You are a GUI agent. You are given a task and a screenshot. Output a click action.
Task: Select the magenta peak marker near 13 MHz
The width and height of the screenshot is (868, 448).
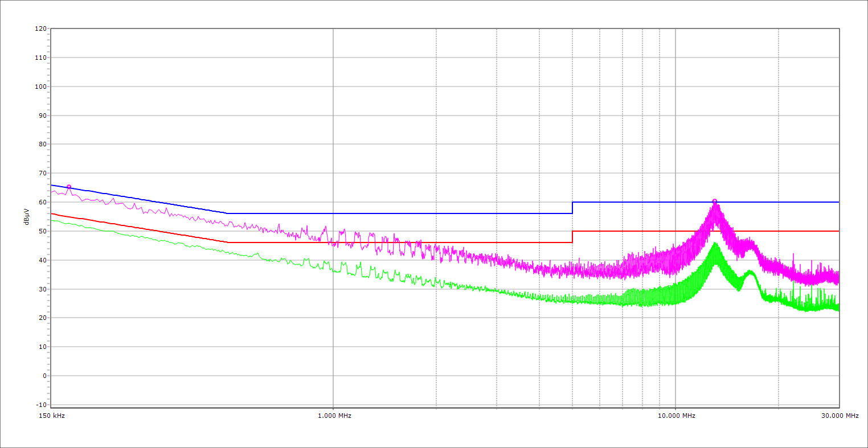715,202
